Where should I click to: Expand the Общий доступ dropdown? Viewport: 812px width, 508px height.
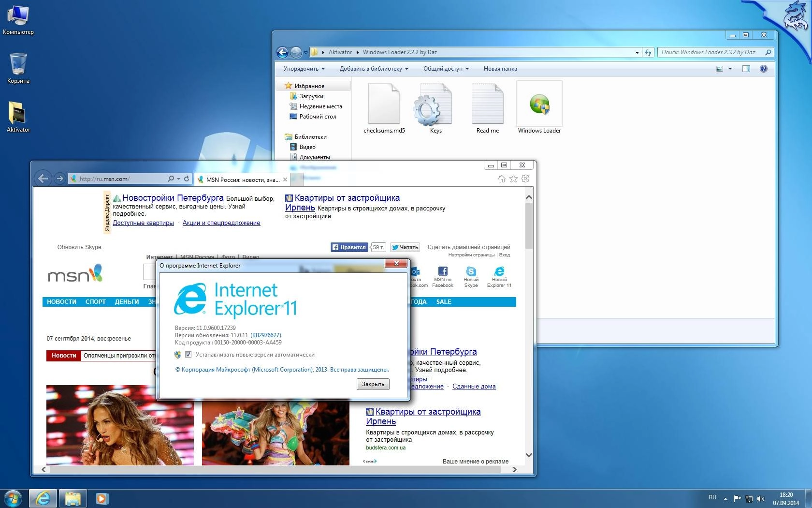[x=446, y=69]
